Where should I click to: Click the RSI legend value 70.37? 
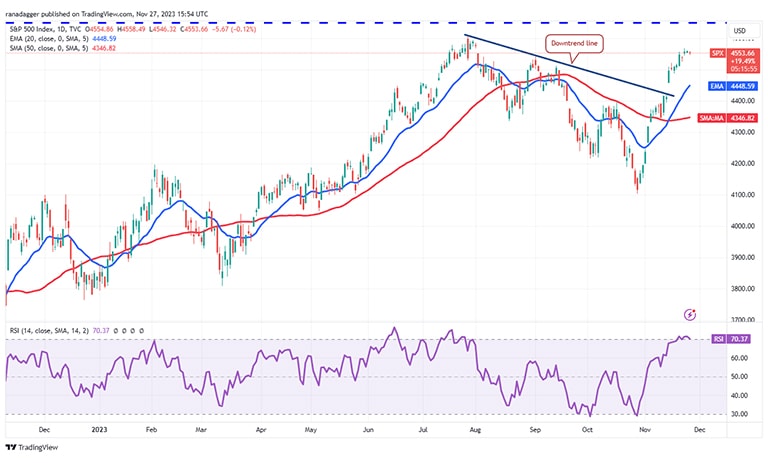(x=101, y=331)
